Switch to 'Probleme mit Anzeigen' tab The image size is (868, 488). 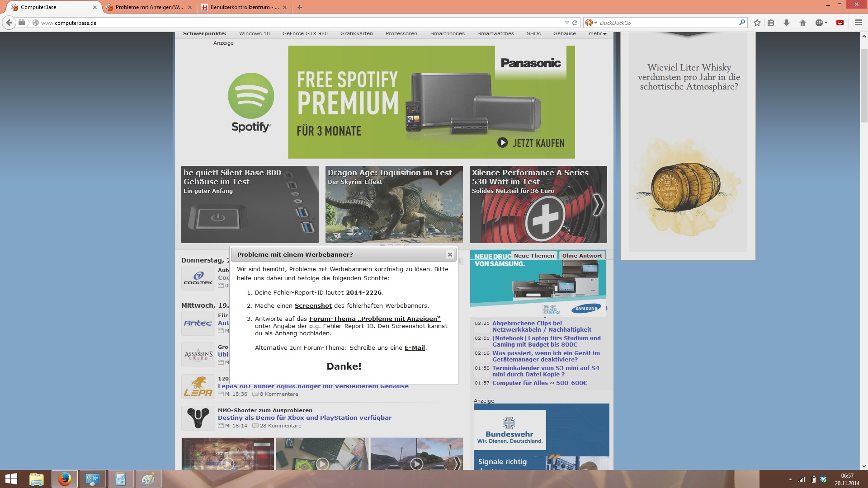click(149, 7)
